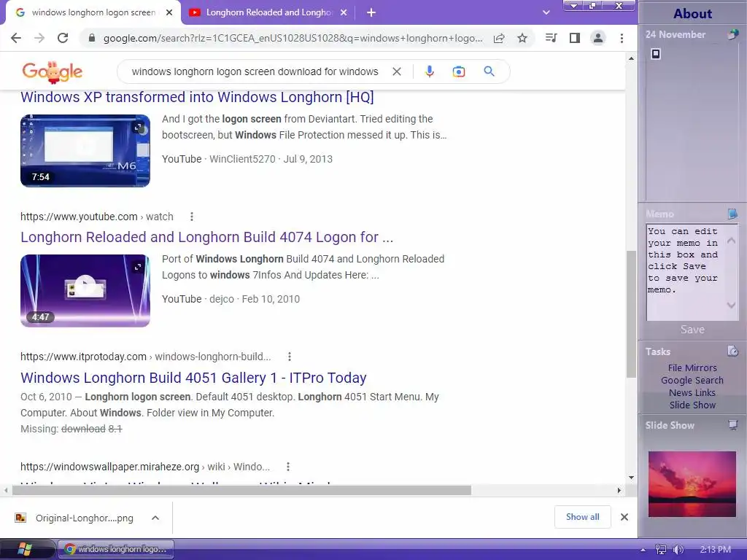Switch to the Longhorn Reloaded YouTube tab

269,12
